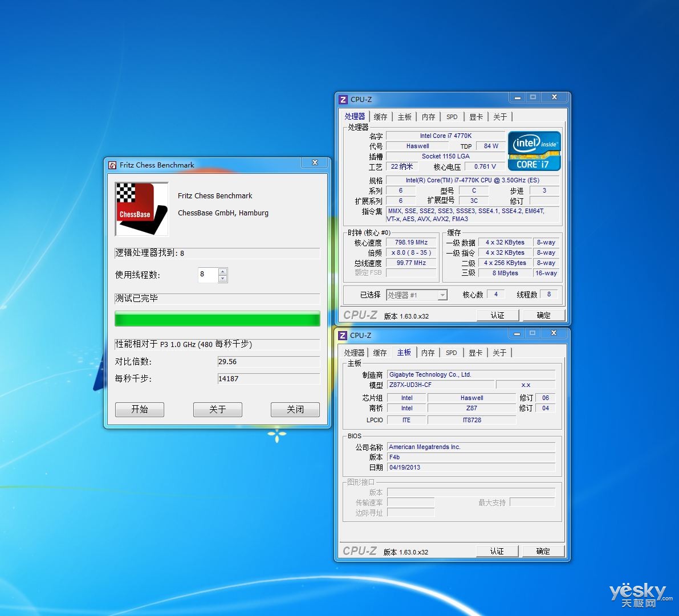Open 关于 tab in lower CPU-Z window
The width and height of the screenshot is (679, 616).
(x=499, y=353)
